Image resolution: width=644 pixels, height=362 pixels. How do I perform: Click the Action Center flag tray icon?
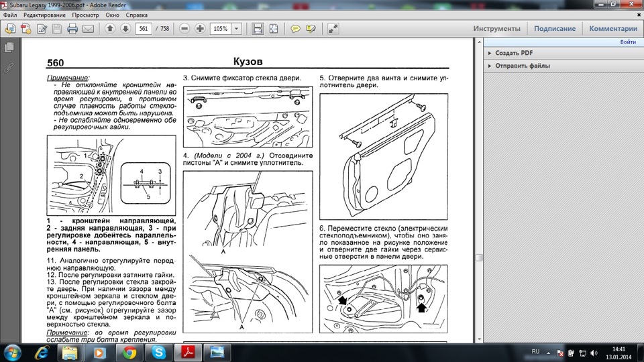tap(559, 353)
